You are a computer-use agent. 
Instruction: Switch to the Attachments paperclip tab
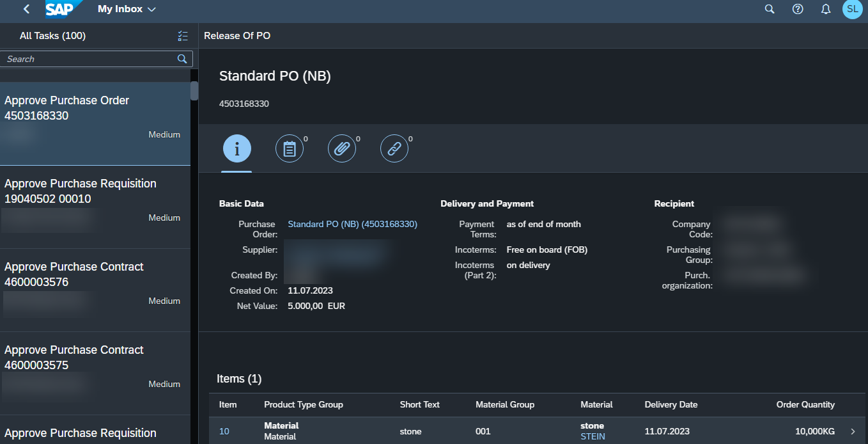tap(342, 149)
